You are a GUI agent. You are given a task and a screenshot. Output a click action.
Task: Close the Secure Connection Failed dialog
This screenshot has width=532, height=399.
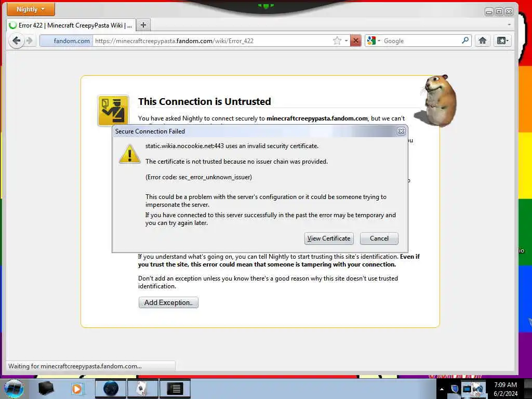point(401,131)
